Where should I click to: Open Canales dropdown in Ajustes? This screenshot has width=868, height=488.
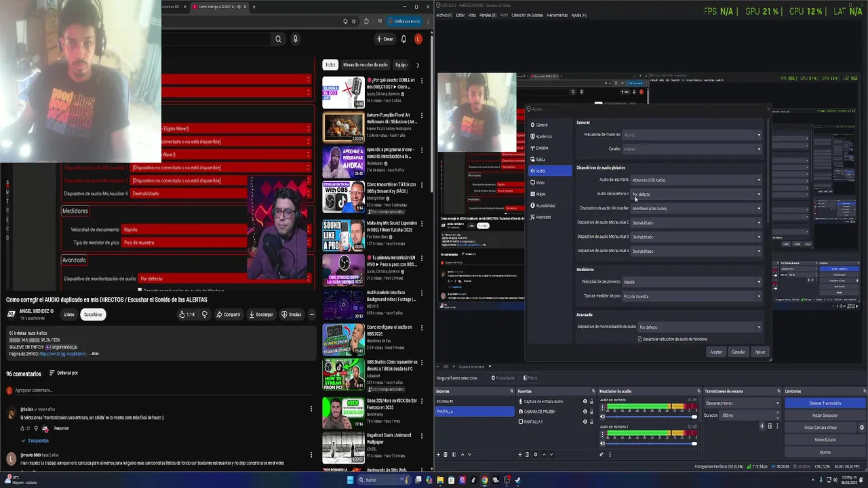coord(692,149)
